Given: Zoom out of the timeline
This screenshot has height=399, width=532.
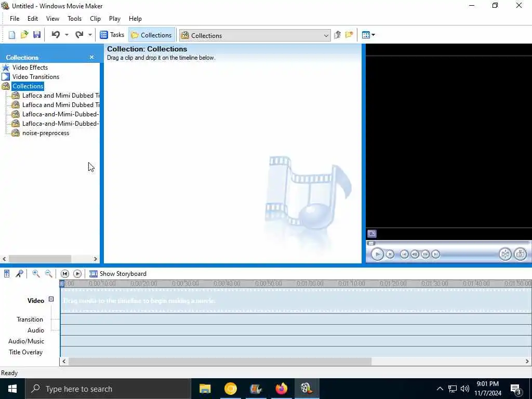Looking at the screenshot, I should (48, 274).
